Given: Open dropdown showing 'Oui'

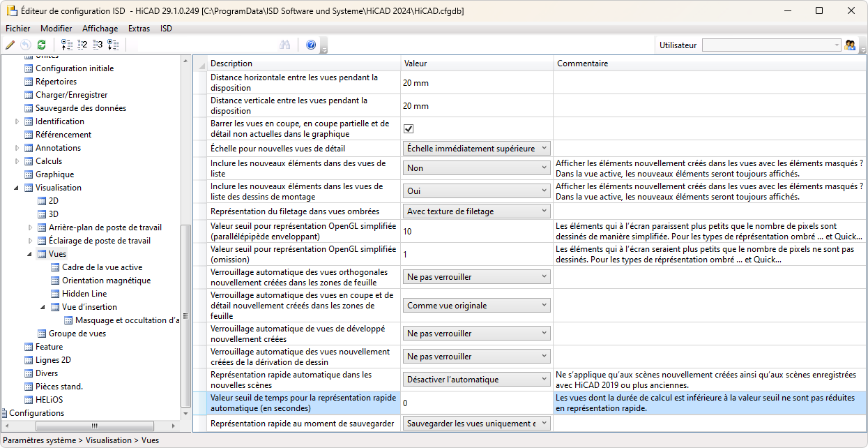Looking at the screenshot, I should [x=477, y=191].
